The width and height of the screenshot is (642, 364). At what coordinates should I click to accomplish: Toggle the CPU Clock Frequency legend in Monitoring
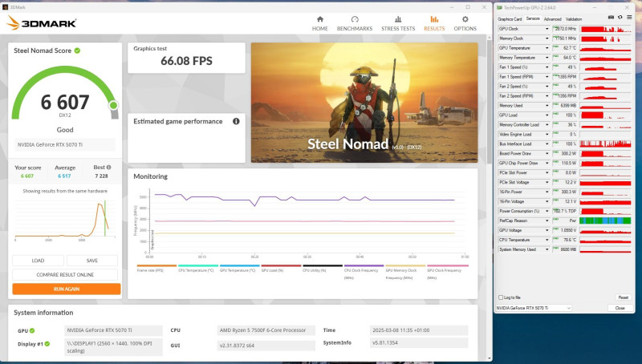tap(364, 272)
